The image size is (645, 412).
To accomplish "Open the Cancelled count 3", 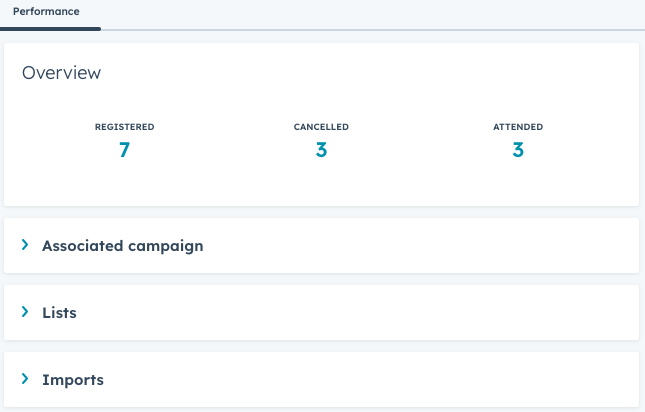I will [321, 150].
